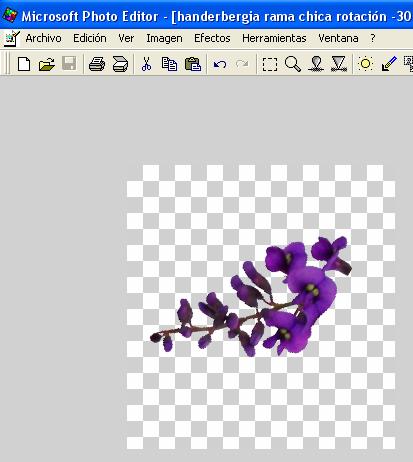Open the Efectos menu

[212, 38]
